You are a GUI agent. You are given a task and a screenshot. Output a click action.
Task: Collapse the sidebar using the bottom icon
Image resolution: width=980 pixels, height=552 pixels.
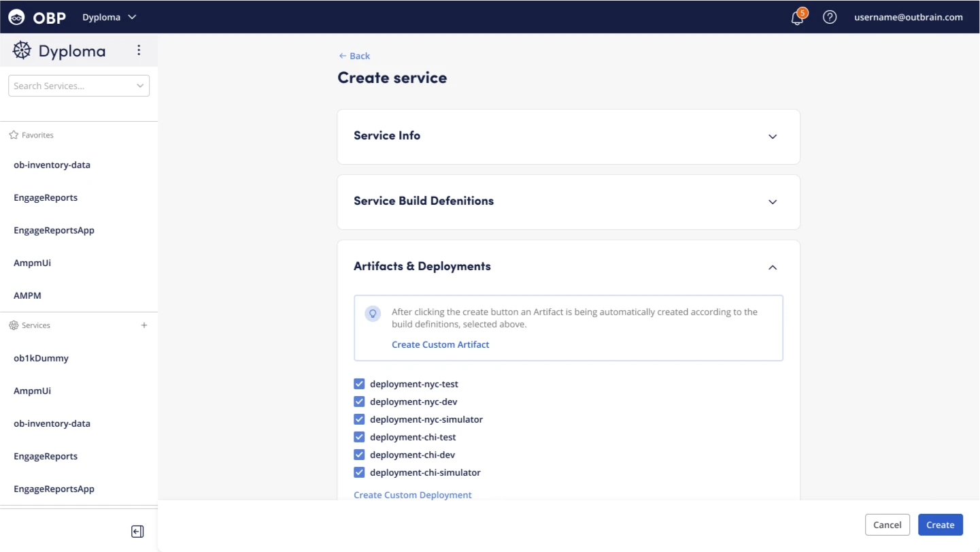137,532
